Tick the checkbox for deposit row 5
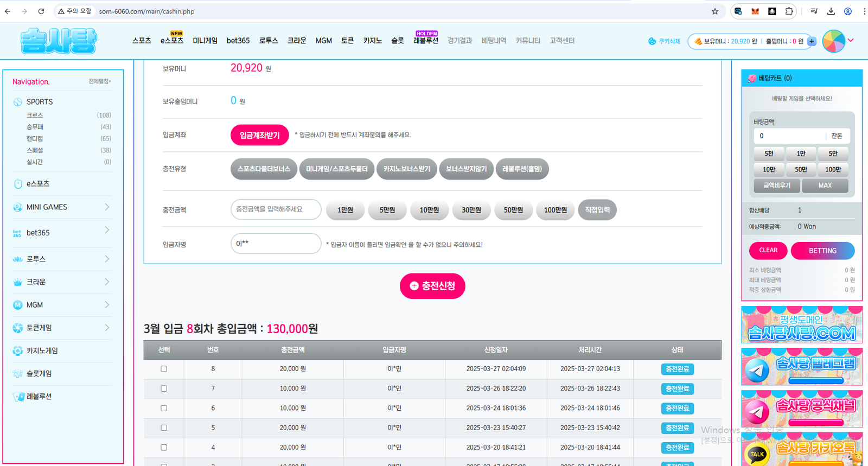 (x=164, y=428)
